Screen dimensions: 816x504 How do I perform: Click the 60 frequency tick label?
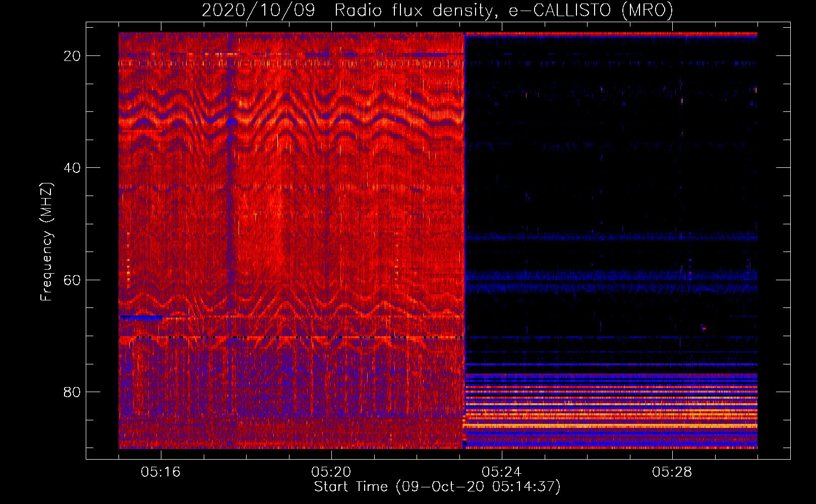[72, 280]
